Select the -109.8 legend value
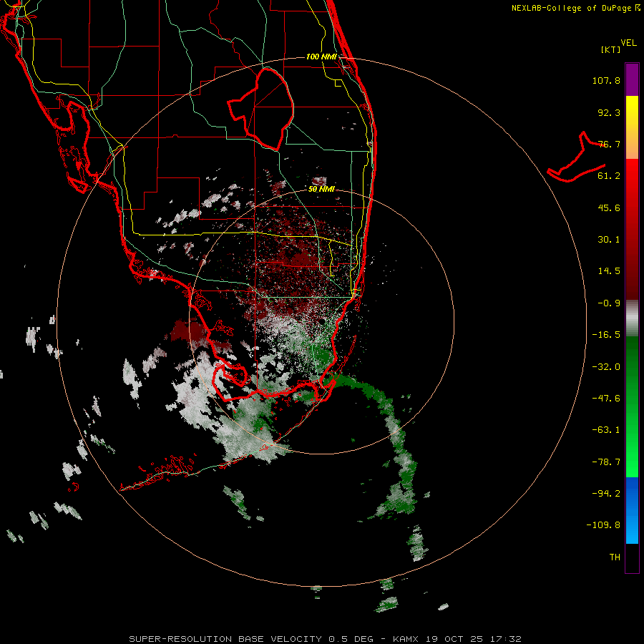The width and height of the screenshot is (644, 644). click(x=603, y=525)
